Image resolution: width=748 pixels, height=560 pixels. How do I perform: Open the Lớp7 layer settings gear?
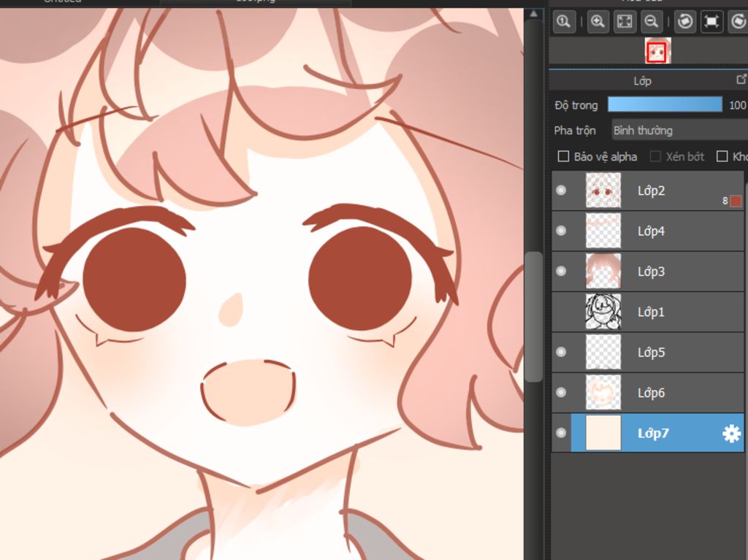(x=731, y=434)
